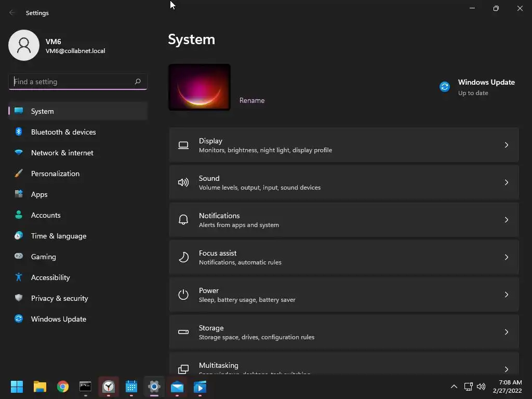Image resolution: width=532 pixels, height=399 pixels.
Task: Open Privacy & security label
Action: click(x=59, y=298)
